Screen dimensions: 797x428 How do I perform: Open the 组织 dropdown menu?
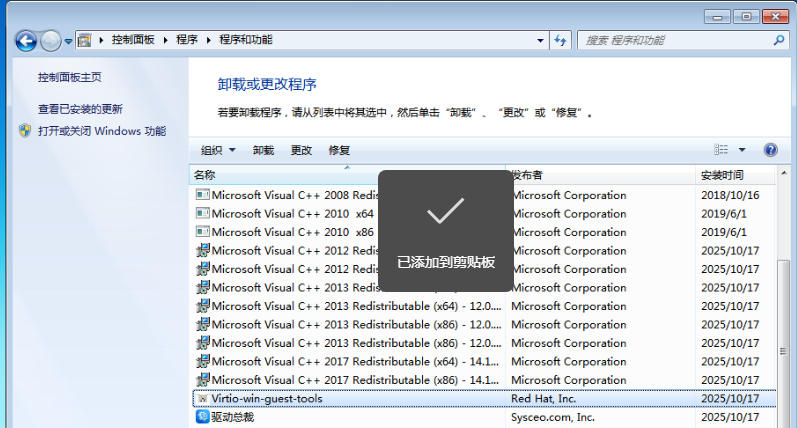[218, 150]
